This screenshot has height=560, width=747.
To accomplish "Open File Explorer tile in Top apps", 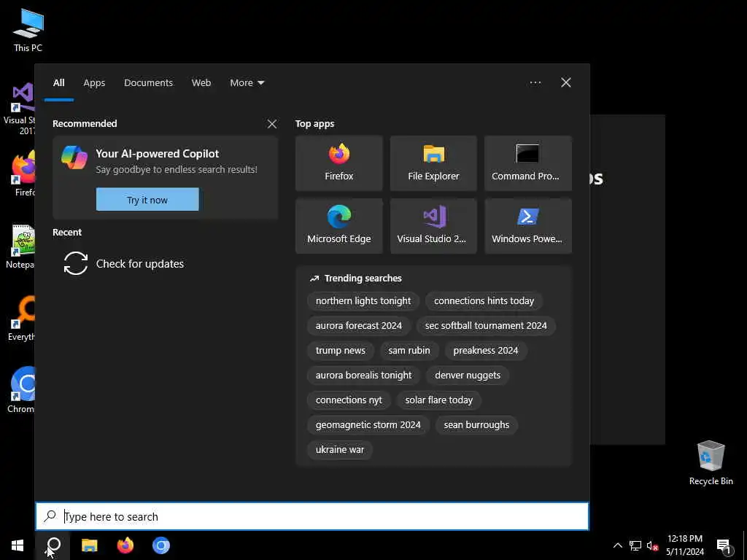I will (x=433, y=163).
